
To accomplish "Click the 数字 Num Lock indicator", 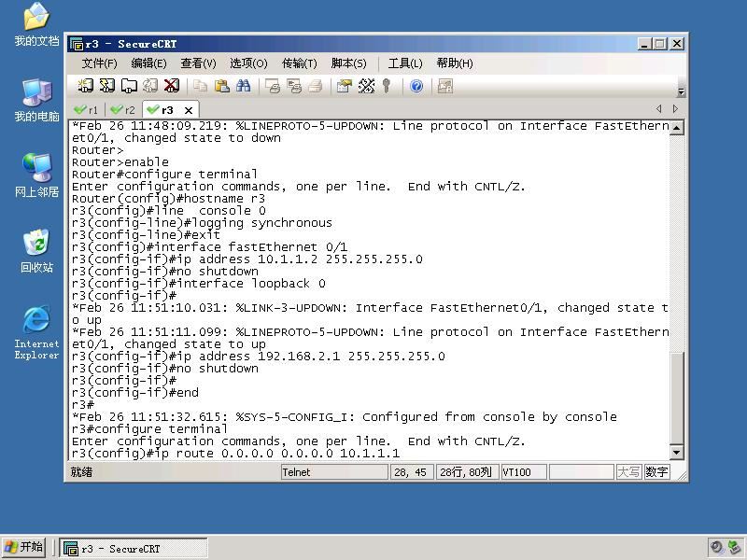I will tap(656, 472).
